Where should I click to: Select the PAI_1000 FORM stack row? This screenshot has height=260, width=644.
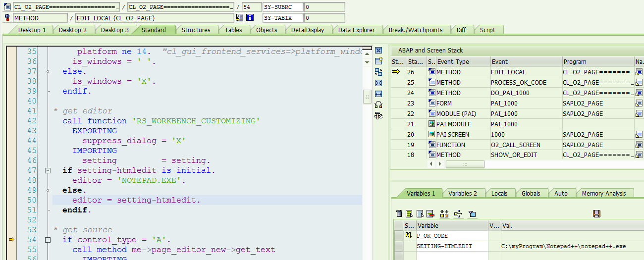517,104
